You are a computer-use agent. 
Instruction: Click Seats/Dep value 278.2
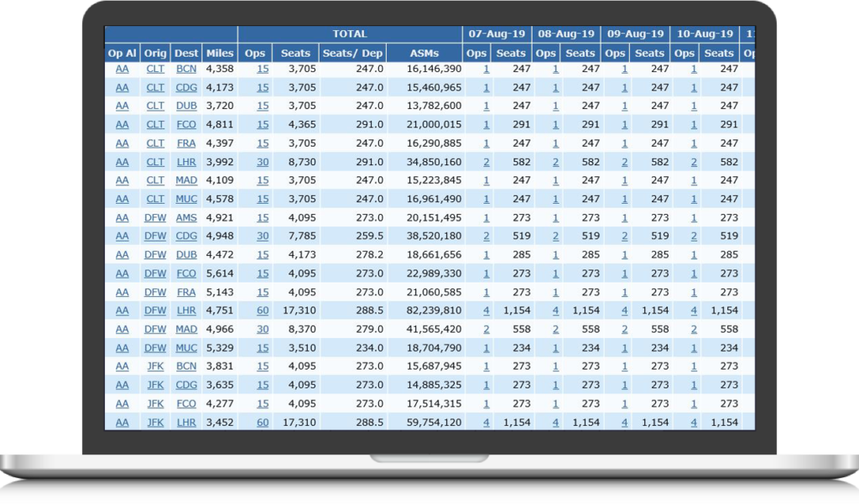click(x=369, y=255)
